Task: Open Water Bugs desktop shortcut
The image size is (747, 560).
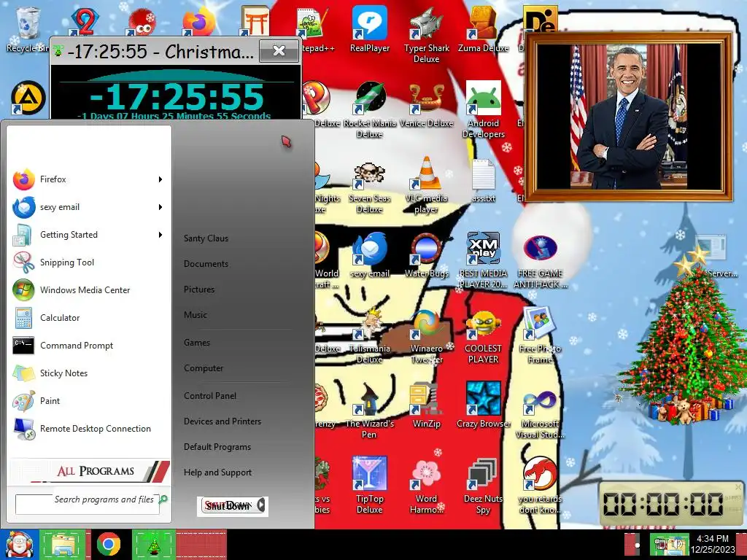Action: [x=426, y=255]
